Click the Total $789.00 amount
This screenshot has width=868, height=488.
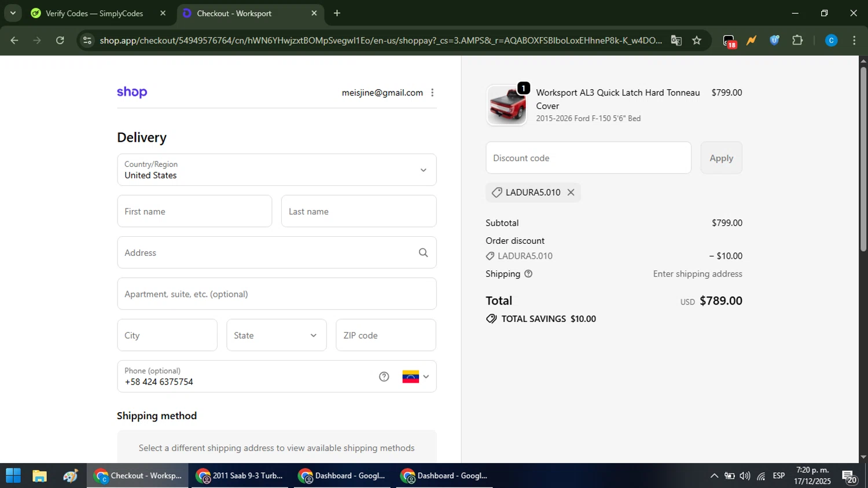pos(720,301)
